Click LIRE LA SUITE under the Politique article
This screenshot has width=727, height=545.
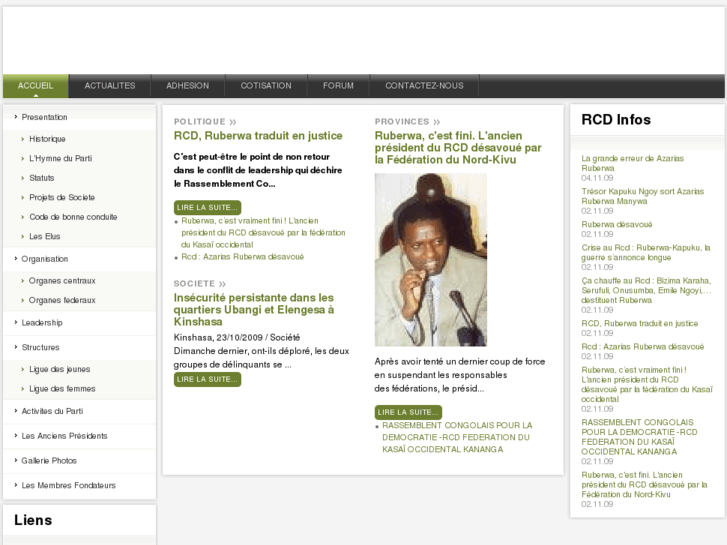click(207, 207)
